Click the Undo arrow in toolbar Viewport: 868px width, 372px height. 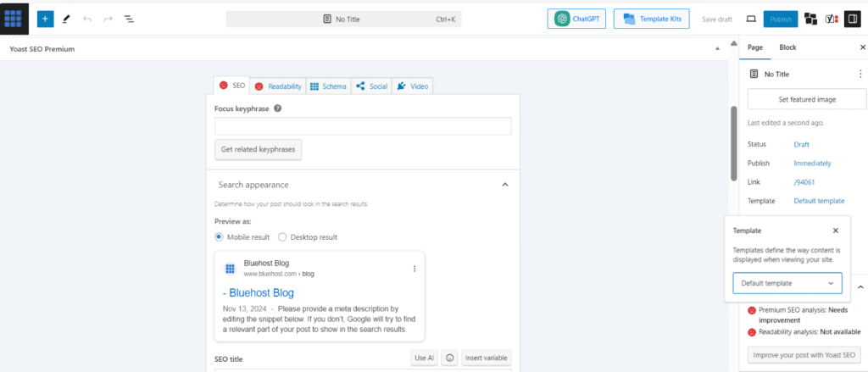click(x=87, y=19)
